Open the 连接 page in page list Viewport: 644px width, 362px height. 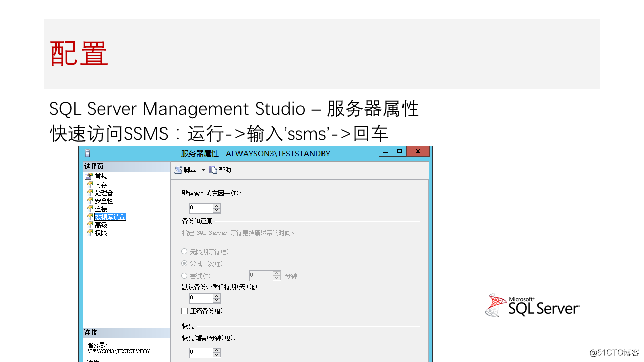(x=101, y=209)
